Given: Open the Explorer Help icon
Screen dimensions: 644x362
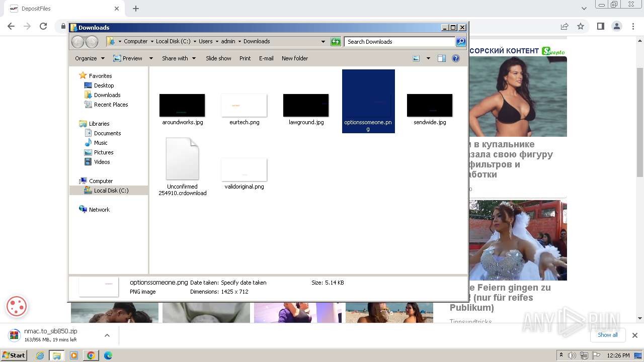Looking at the screenshot, I should [456, 58].
